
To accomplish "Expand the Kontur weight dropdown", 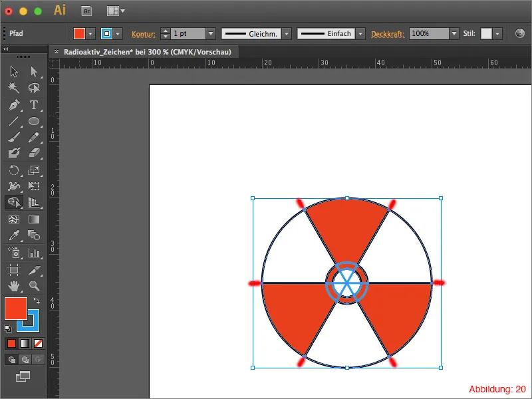I will tap(211, 34).
